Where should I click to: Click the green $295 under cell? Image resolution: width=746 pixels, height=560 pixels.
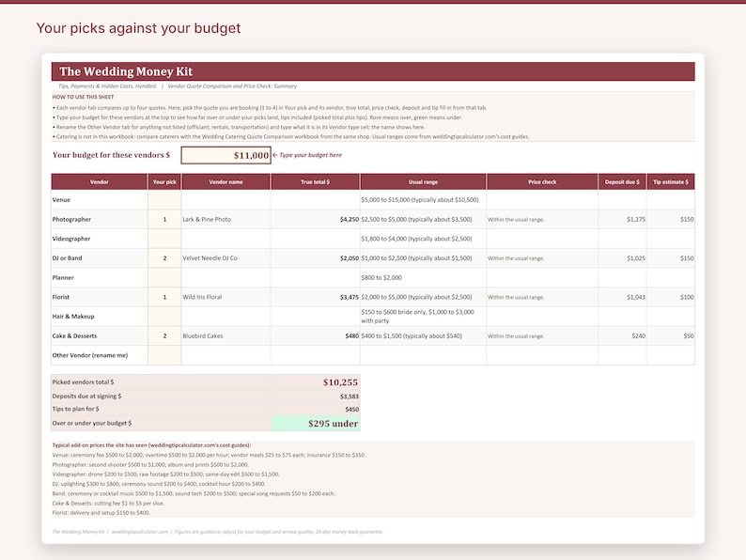[x=316, y=424]
